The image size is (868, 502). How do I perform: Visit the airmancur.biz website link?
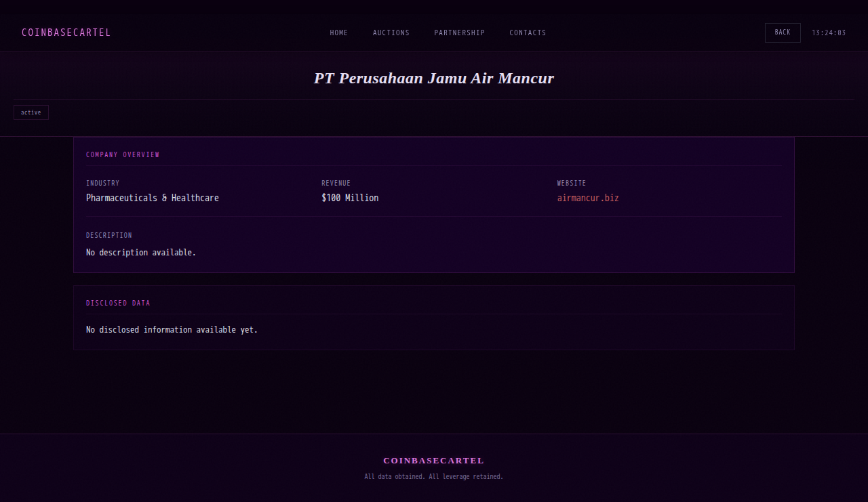[x=588, y=198]
